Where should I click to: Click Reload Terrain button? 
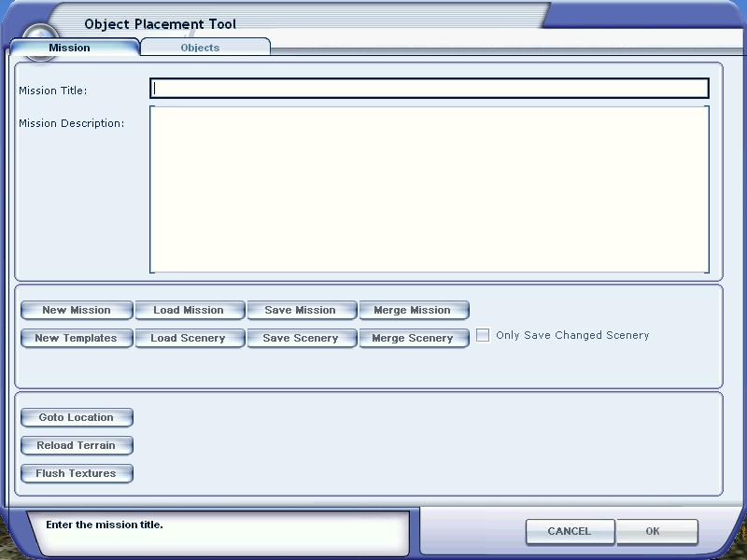(77, 445)
